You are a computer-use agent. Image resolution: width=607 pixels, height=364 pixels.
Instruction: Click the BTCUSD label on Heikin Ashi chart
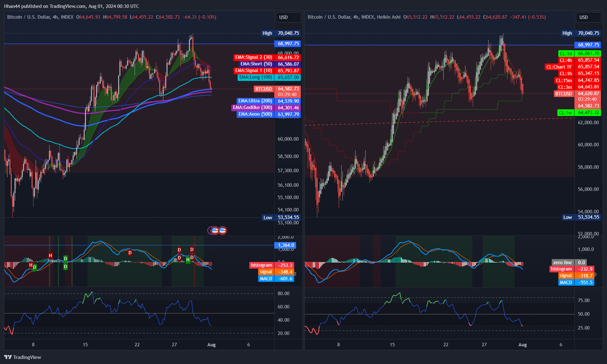pos(563,94)
